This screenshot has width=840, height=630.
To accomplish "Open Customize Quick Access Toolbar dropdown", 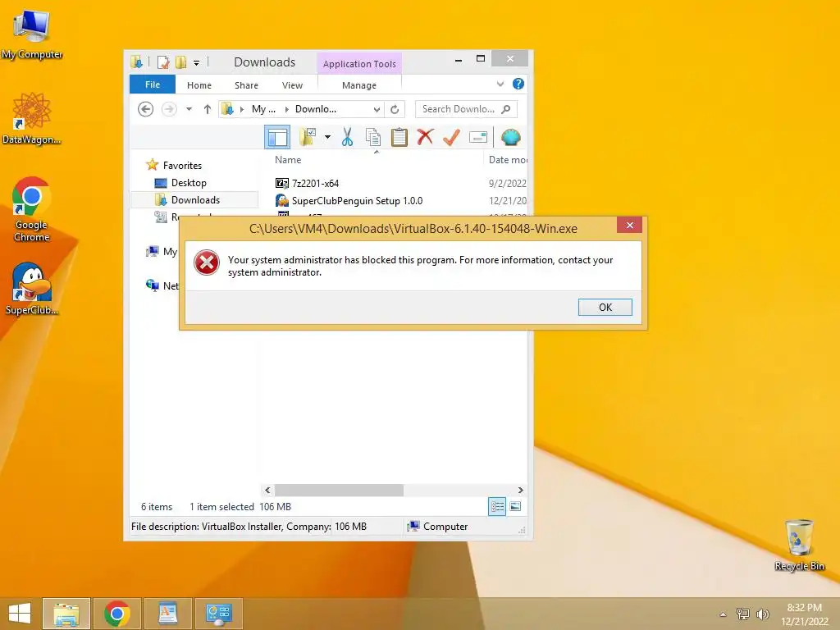I will click(x=197, y=63).
